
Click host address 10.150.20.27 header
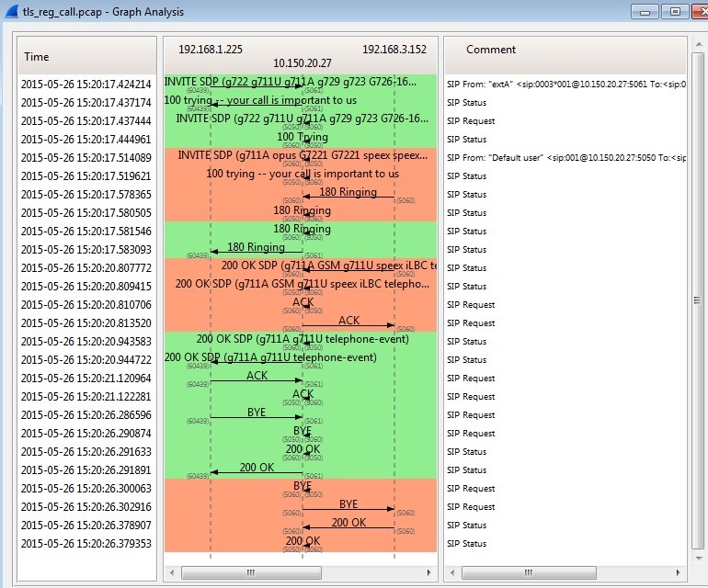click(x=303, y=62)
